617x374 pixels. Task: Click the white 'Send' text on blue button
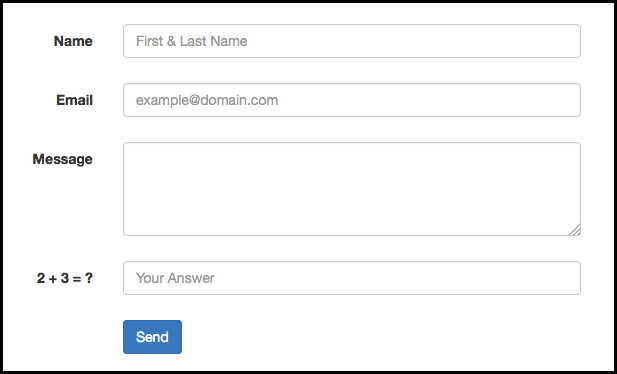152,337
